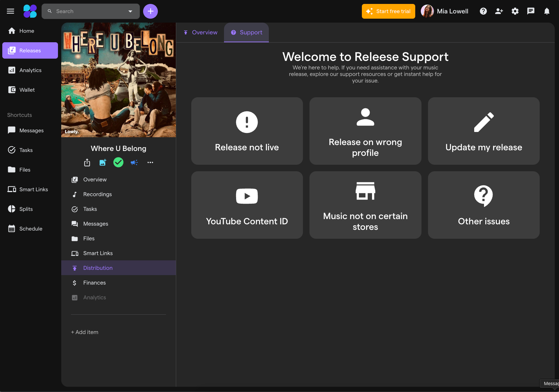Screen dimensions: 559x392
Task: Open Smart Links in release menu
Action: pos(119,253)
